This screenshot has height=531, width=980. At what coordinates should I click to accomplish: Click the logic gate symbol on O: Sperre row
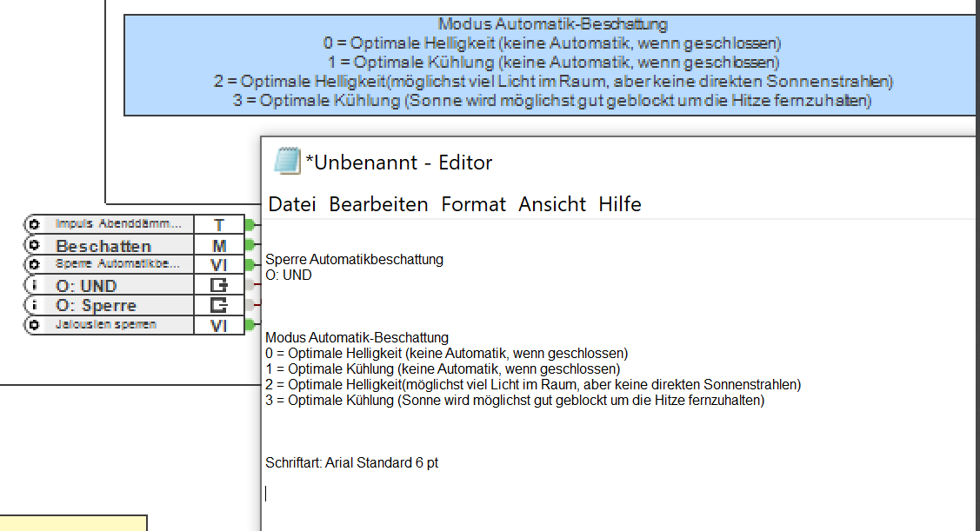click(x=219, y=305)
